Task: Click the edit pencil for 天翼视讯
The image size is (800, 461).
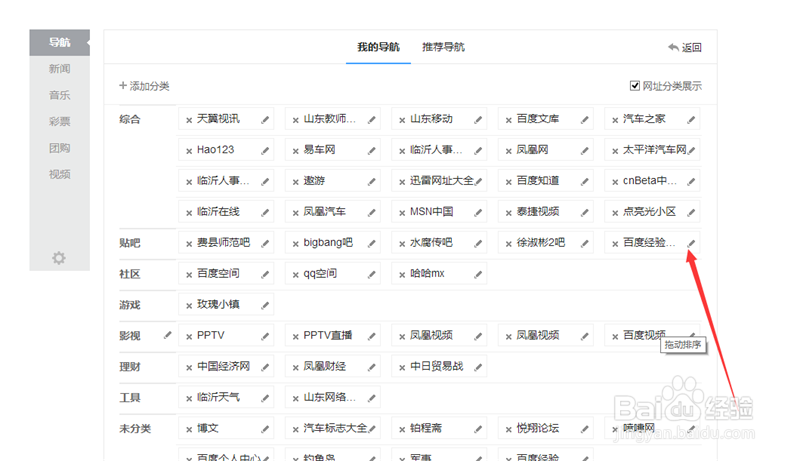Action: coord(265,120)
